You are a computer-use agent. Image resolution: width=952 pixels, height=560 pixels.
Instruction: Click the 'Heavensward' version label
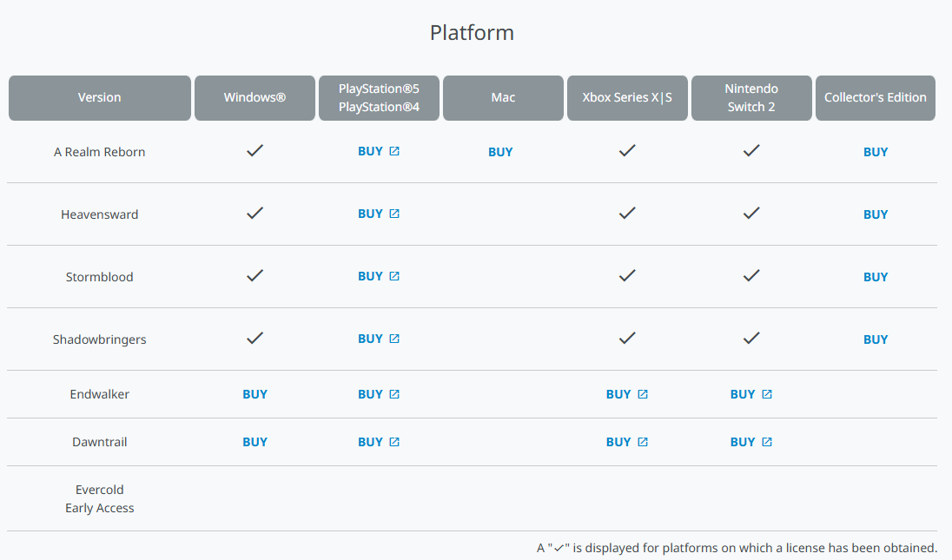pyautogui.click(x=100, y=214)
